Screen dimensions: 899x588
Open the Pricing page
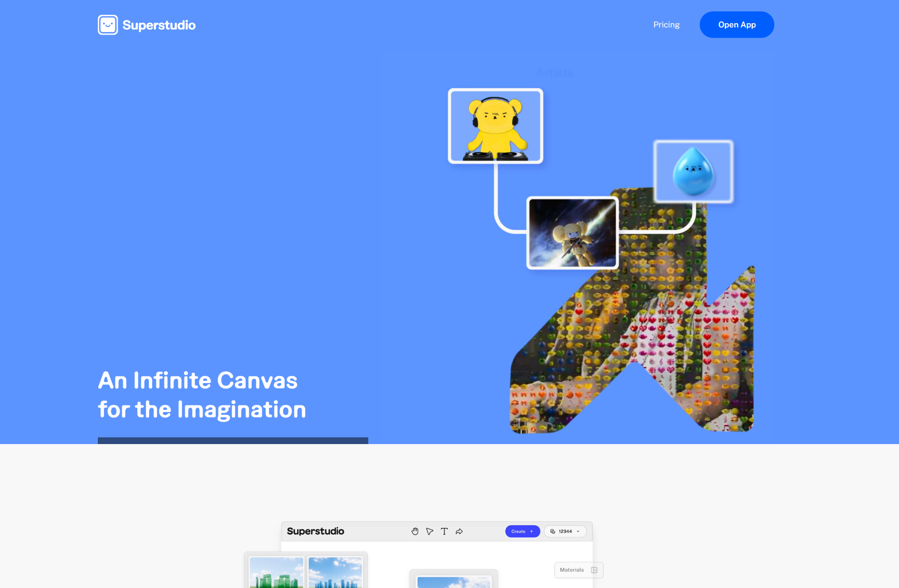[666, 25]
